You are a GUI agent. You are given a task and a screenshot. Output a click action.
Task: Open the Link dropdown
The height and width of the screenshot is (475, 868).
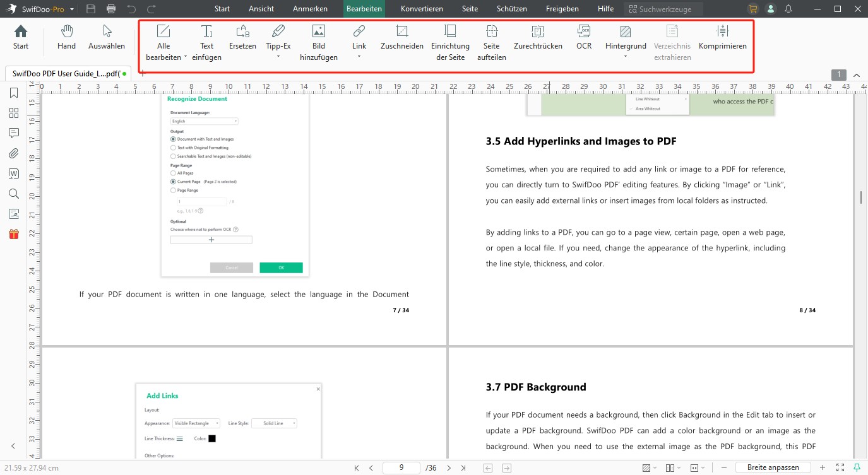pos(359,57)
